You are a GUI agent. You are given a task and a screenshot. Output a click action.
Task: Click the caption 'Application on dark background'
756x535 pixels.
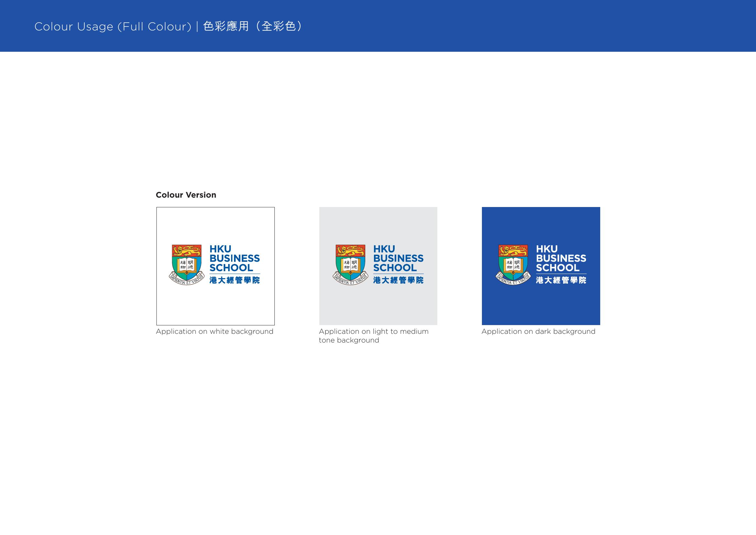point(538,332)
